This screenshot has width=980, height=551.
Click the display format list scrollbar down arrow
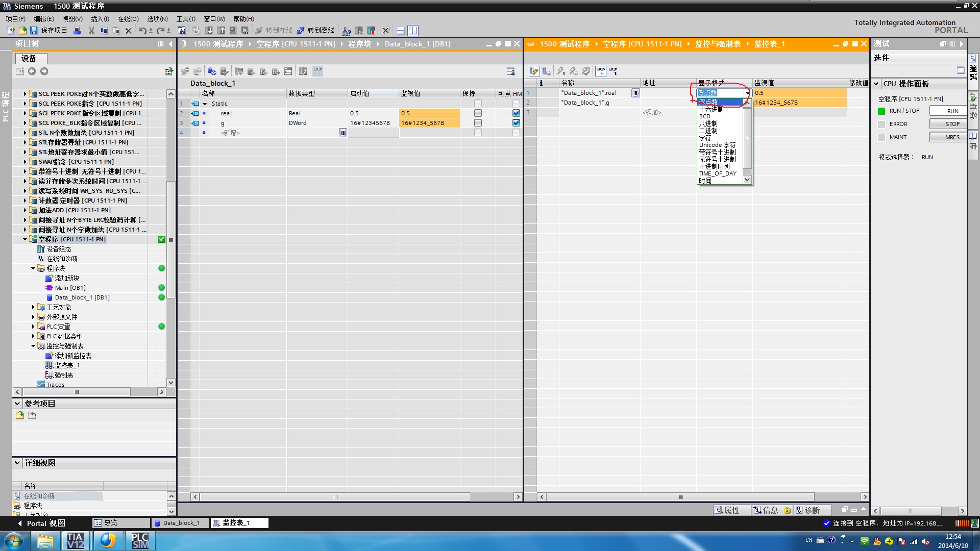point(747,180)
